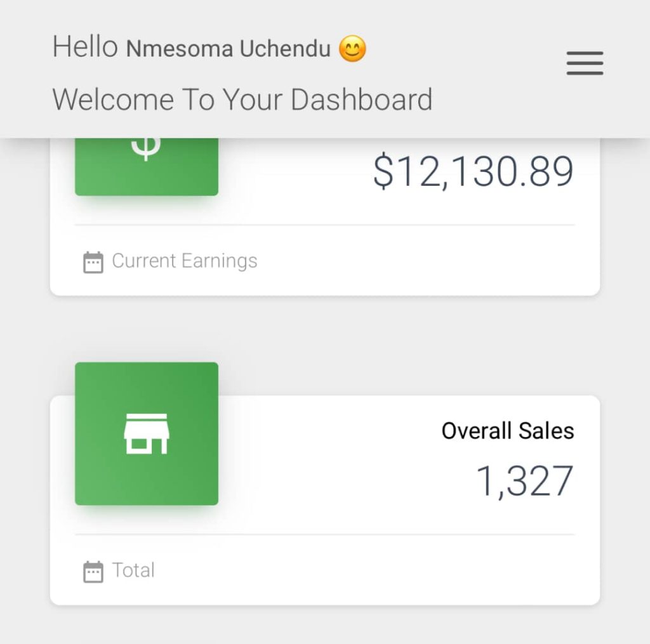Click the calendar icon beside Current Earnings
This screenshot has height=644, width=650.
93,262
